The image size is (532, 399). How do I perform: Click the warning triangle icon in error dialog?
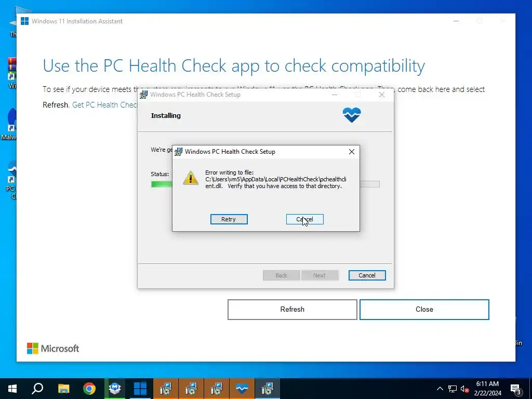pos(190,178)
